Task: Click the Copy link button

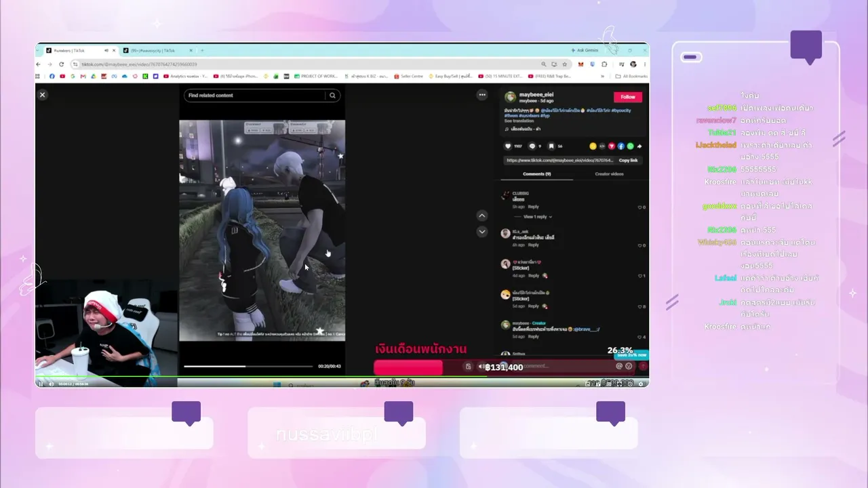Action: (629, 161)
